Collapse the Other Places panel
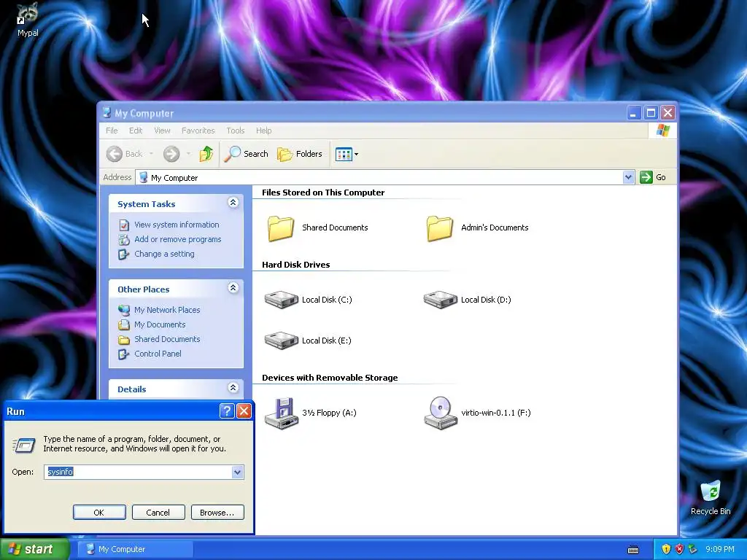 click(233, 288)
